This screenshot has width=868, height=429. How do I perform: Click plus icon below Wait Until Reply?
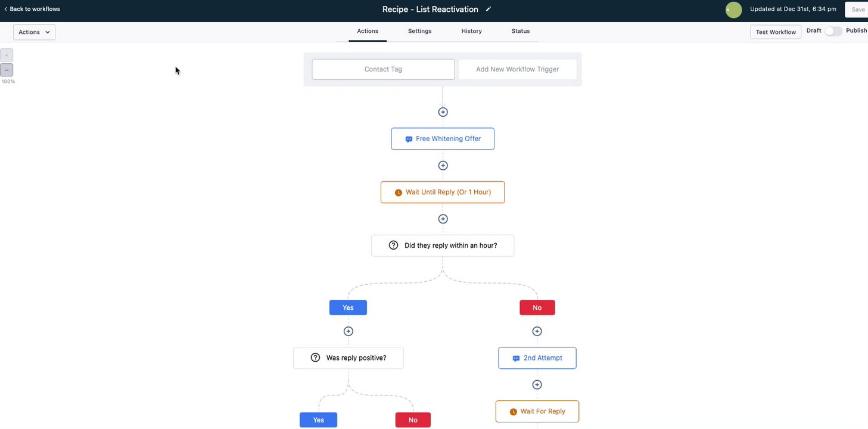[x=443, y=219]
